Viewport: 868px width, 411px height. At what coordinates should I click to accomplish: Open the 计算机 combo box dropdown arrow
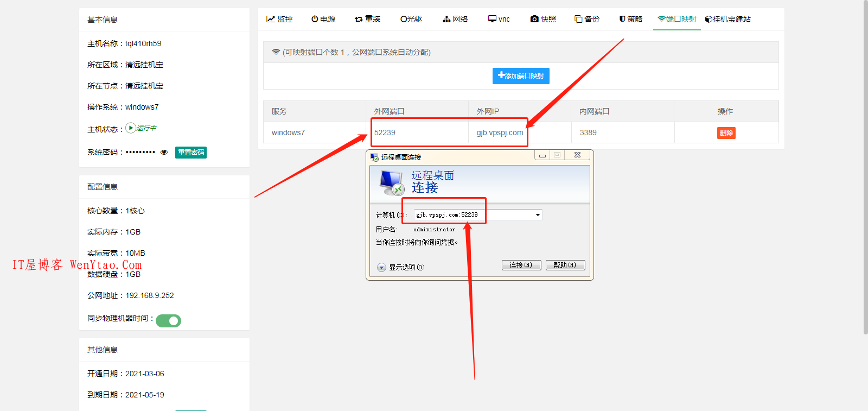click(x=538, y=215)
